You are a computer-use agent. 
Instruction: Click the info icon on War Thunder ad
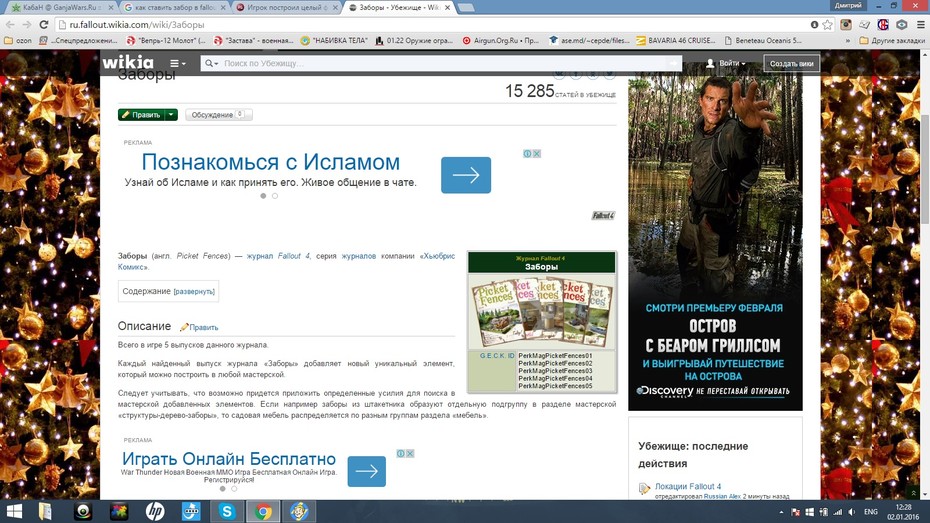[400, 454]
